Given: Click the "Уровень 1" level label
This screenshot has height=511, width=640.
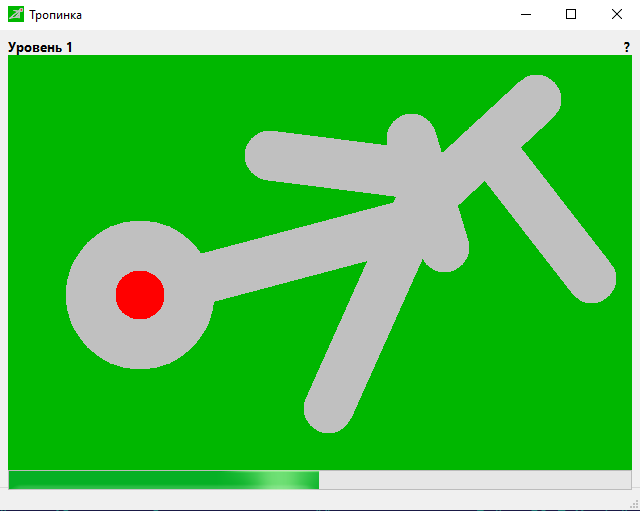Looking at the screenshot, I should coord(40,47).
